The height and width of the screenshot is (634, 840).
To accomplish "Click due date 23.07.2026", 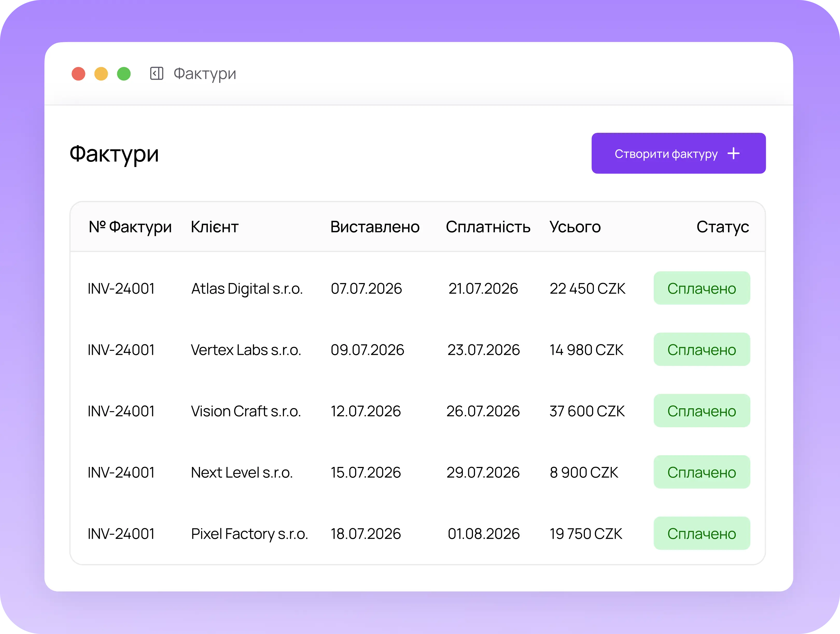I will tap(484, 349).
